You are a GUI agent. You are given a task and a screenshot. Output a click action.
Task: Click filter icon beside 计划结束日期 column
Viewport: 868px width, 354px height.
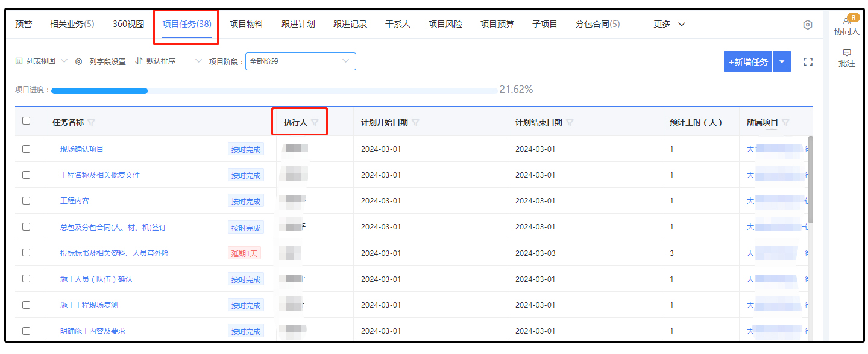click(x=570, y=122)
